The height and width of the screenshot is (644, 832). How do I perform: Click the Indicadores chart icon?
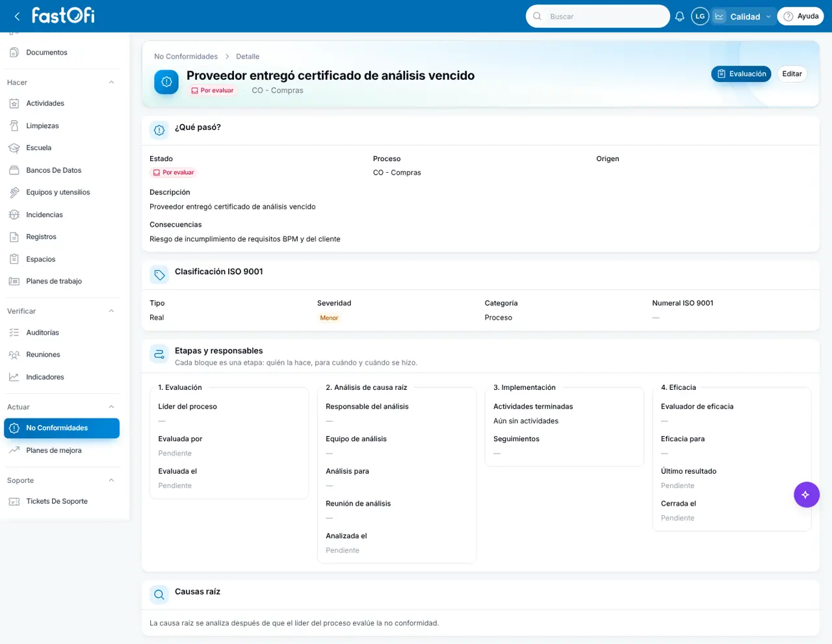click(14, 377)
